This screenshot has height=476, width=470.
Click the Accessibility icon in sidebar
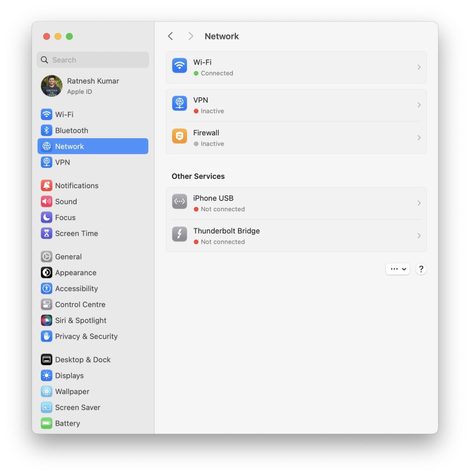[x=46, y=289]
